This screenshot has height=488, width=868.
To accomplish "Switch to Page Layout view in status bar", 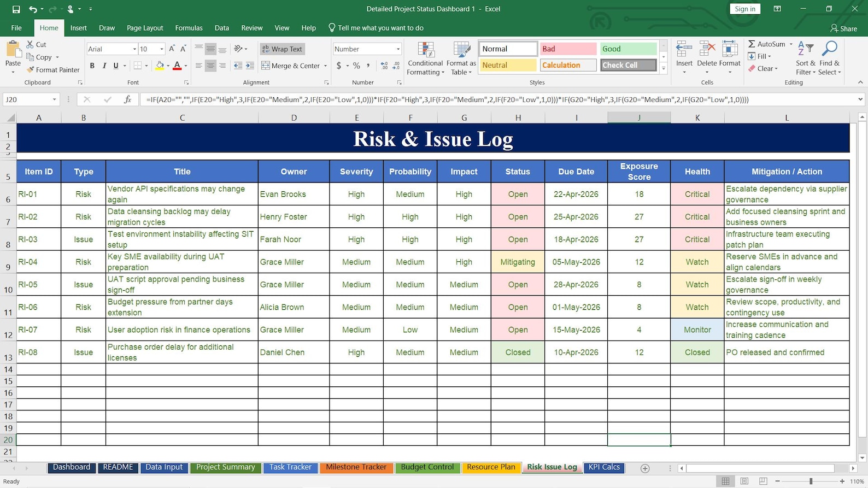I will click(744, 481).
